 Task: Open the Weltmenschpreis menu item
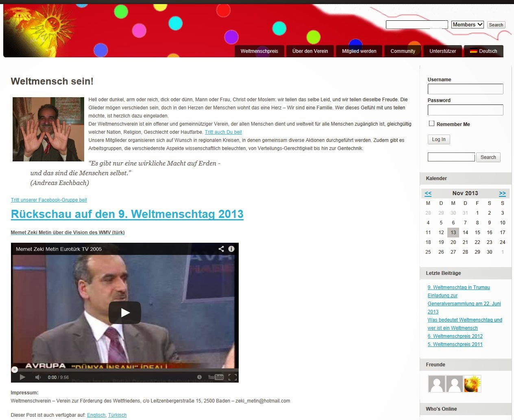259,51
